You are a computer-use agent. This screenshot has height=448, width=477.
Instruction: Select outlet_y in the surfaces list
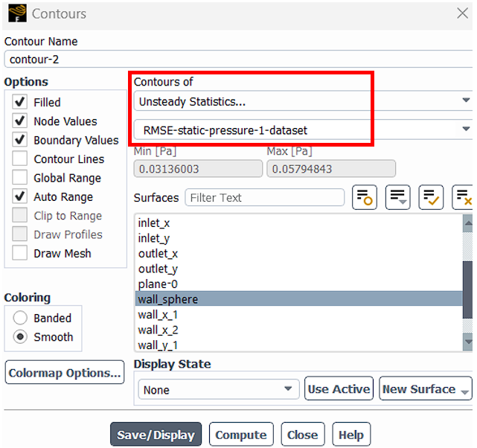(x=298, y=269)
